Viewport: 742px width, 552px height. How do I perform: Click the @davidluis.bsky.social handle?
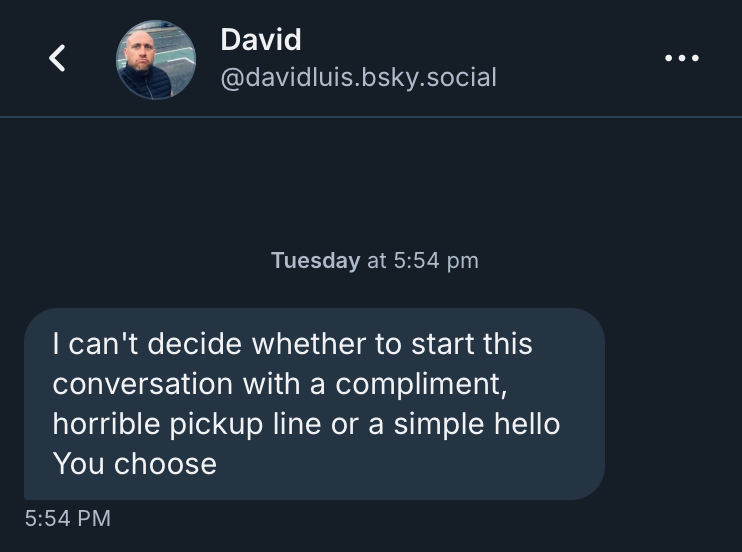tap(357, 77)
